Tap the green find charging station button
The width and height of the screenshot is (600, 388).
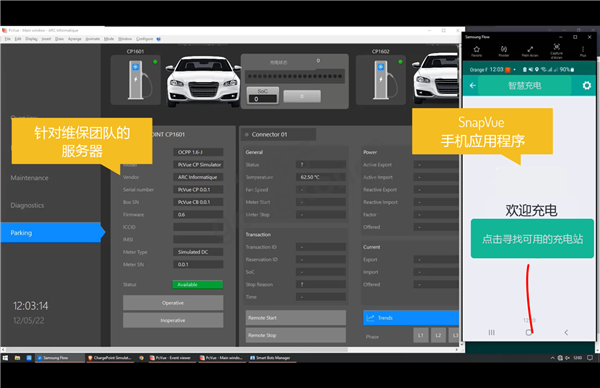[532, 239]
